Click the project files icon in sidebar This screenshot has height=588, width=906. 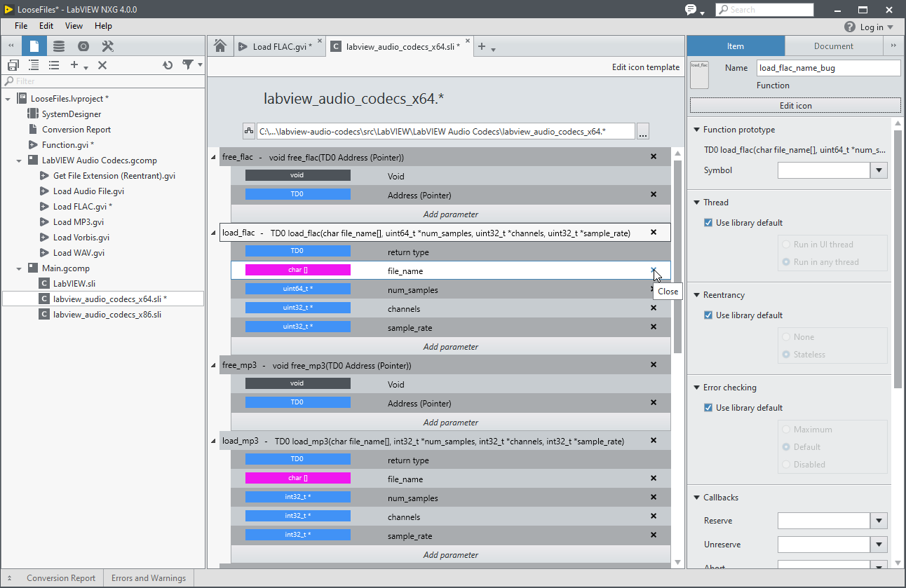[34, 46]
